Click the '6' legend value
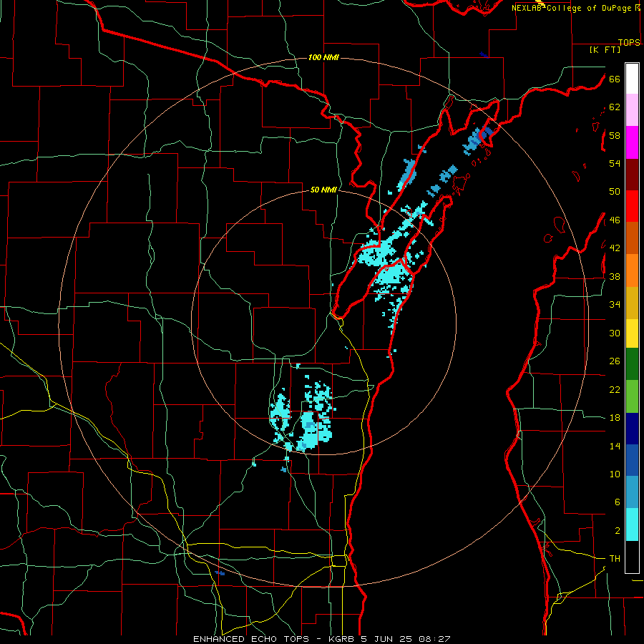 click(618, 502)
